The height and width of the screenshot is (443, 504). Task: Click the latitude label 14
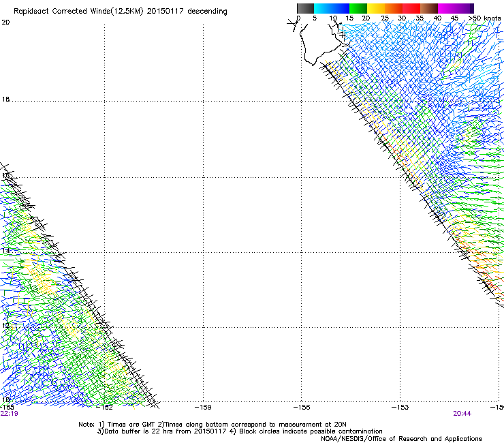tap(5, 251)
